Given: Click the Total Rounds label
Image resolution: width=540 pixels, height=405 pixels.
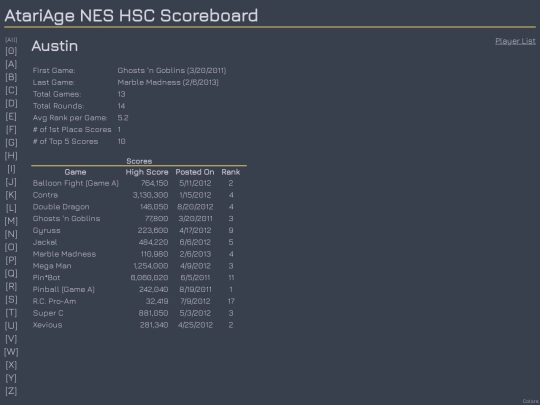Looking at the screenshot, I should 58,106.
